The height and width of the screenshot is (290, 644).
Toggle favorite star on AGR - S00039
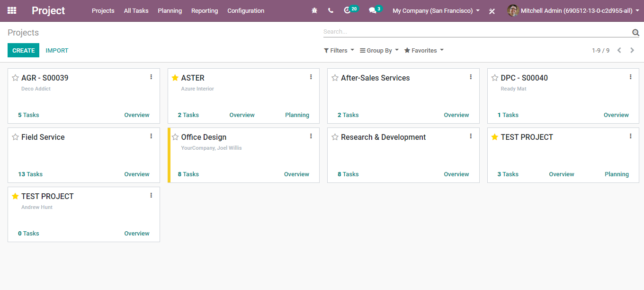(15, 78)
